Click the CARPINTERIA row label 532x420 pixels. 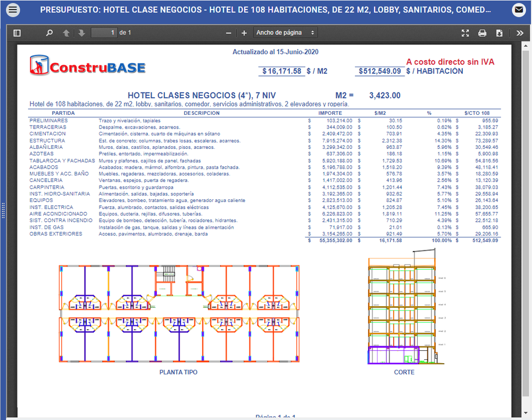[47, 187]
